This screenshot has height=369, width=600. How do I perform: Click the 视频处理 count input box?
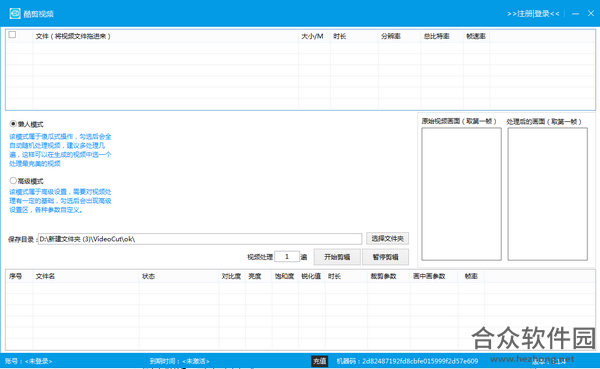coord(287,256)
